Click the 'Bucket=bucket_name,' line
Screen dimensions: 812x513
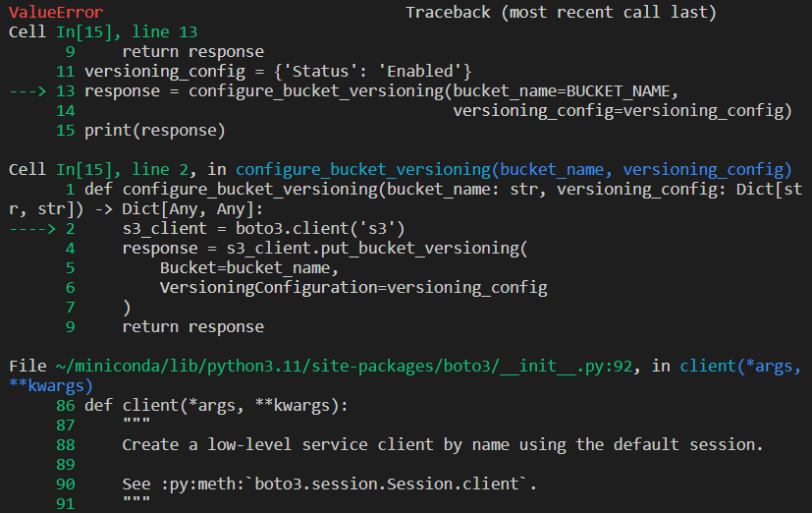(x=249, y=268)
